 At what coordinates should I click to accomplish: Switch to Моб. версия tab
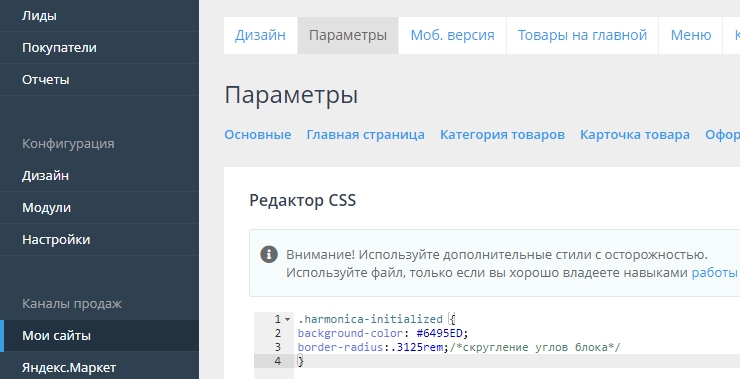click(452, 35)
